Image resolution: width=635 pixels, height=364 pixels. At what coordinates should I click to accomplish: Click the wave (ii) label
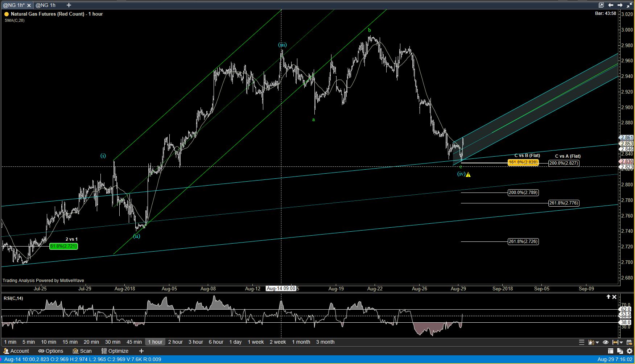(136, 236)
